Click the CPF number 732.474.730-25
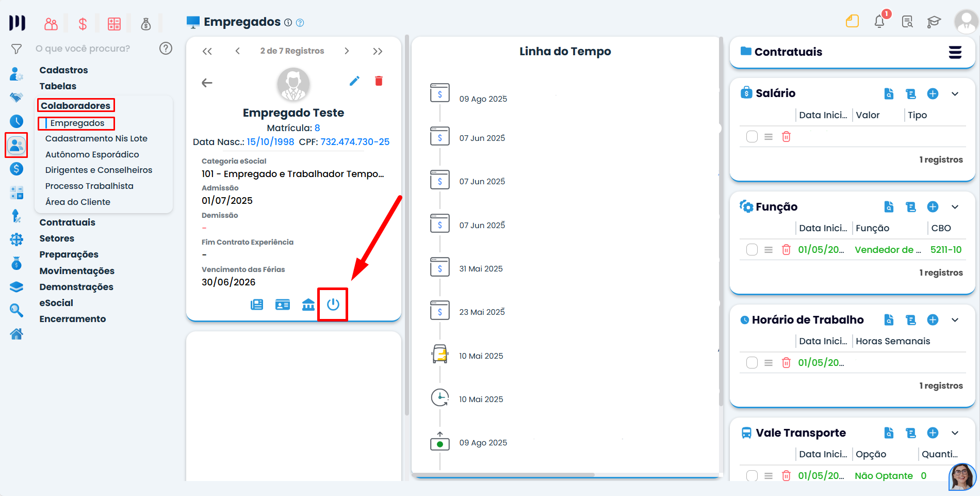Screen dimensions: 980x496 [x=355, y=142]
